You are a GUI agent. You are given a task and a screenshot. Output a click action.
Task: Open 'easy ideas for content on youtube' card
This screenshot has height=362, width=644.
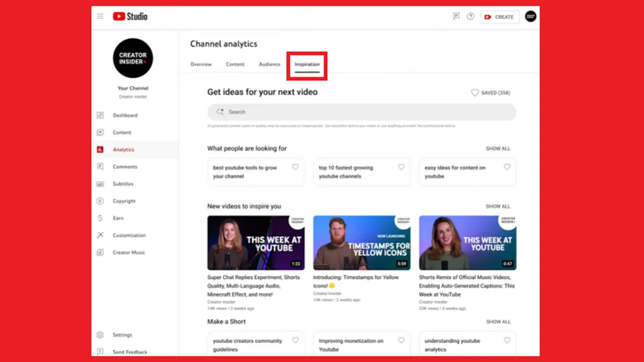click(x=467, y=172)
